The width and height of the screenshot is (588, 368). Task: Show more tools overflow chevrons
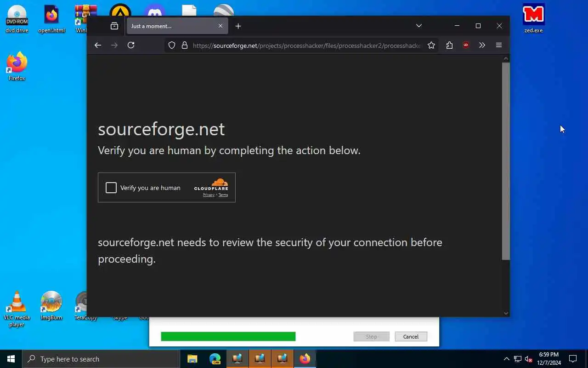(x=482, y=45)
